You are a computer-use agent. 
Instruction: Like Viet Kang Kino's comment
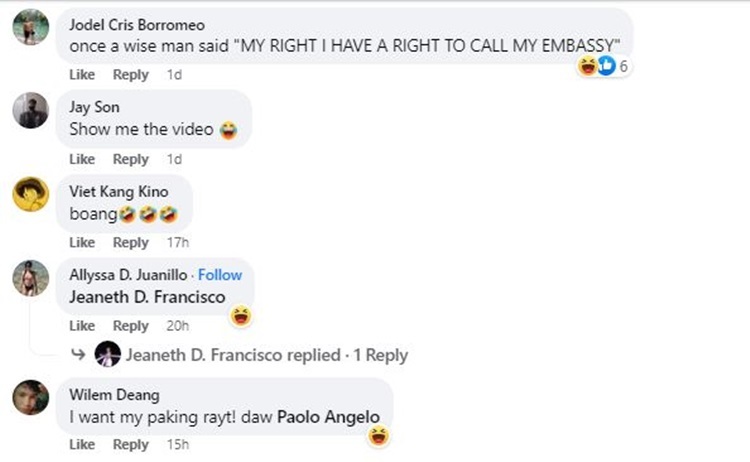(x=82, y=242)
